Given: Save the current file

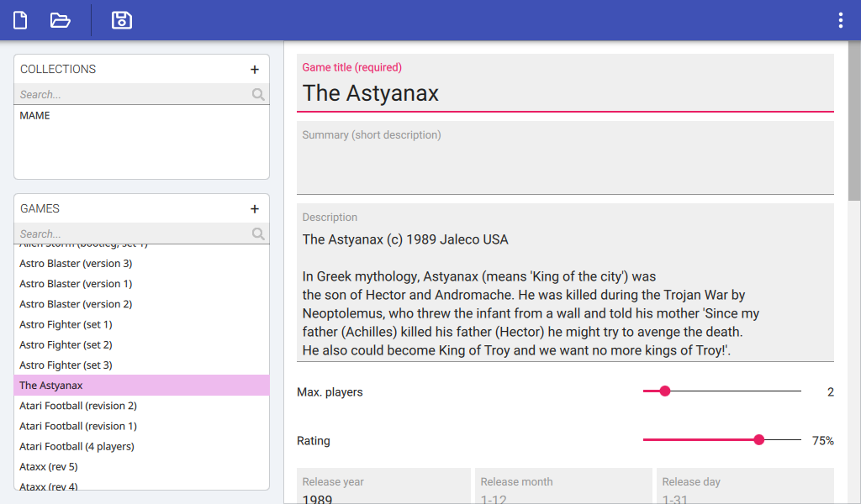Looking at the screenshot, I should [121, 20].
